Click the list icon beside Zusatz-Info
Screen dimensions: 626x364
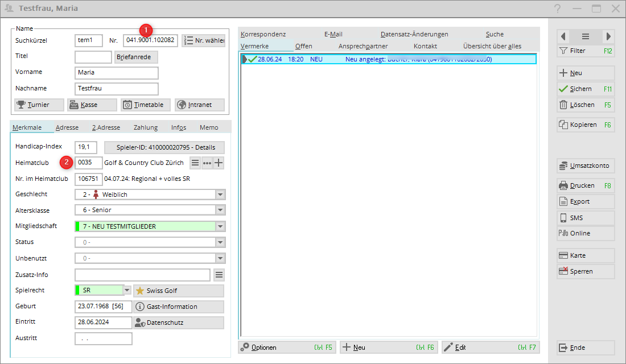coord(219,275)
